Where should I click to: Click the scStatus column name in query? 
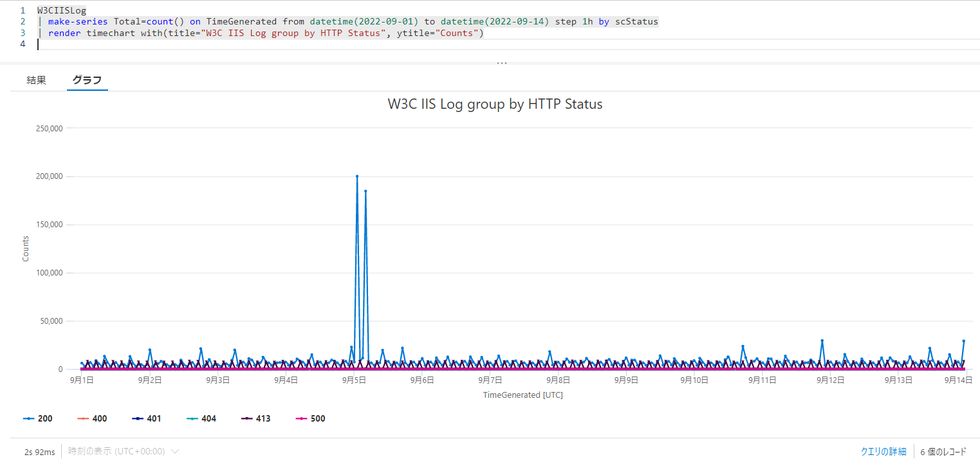coord(636,21)
